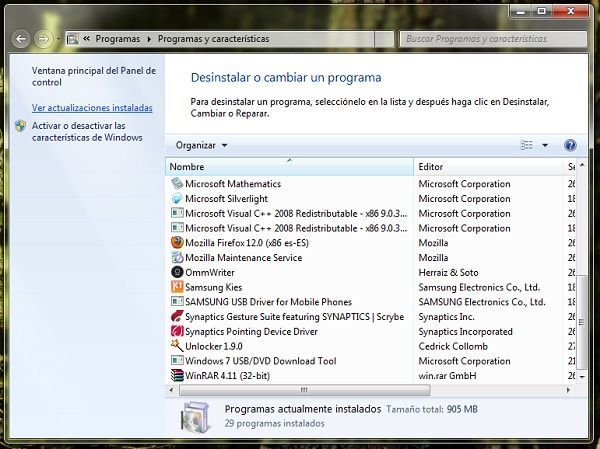Open Ver actualizaciones instaladas link
Image resolution: width=600 pixels, height=449 pixels.
(x=92, y=107)
